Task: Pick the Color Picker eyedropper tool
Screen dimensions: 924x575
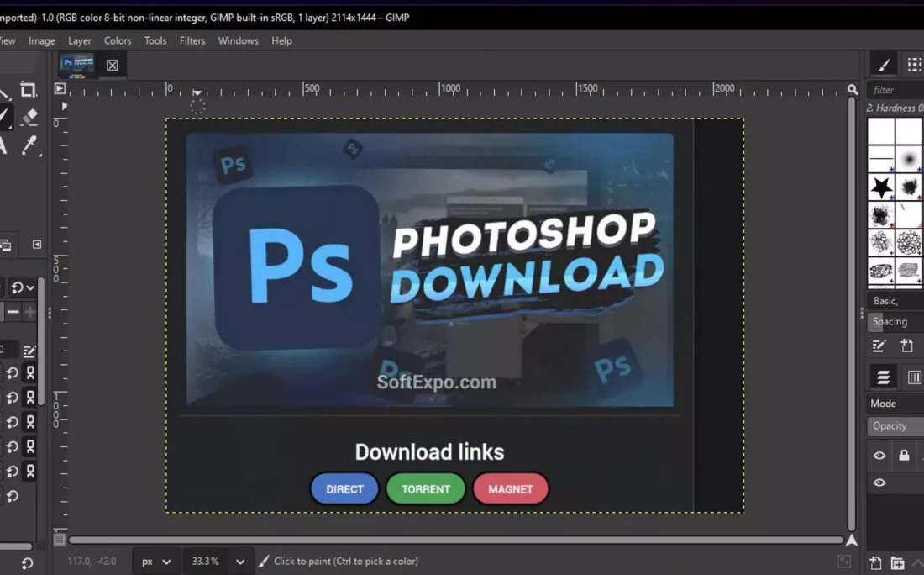Action: 29,145
